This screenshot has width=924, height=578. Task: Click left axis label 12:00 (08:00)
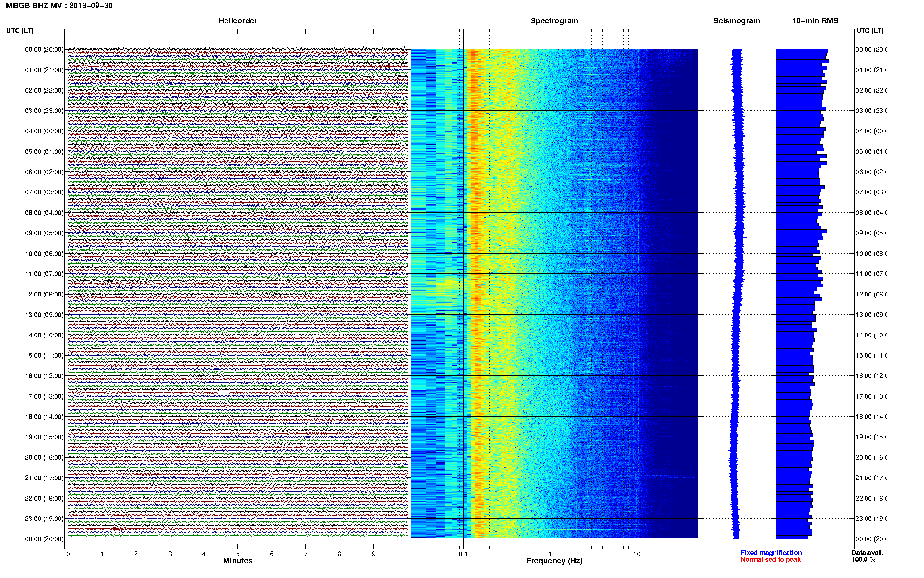tap(44, 294)
